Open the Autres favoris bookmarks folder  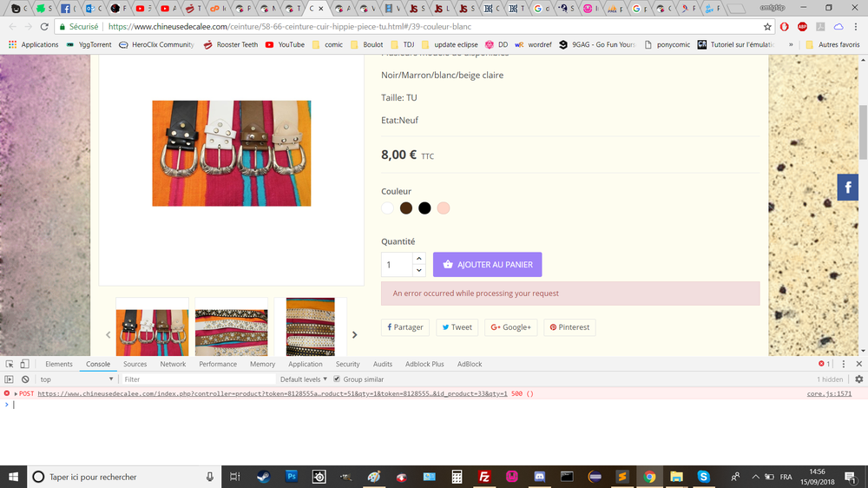point(832,44)
